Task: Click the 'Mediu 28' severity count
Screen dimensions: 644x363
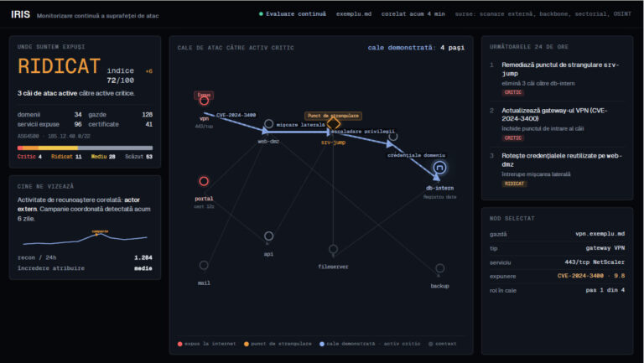Action: pyautogui.click(x=103, y=157)
